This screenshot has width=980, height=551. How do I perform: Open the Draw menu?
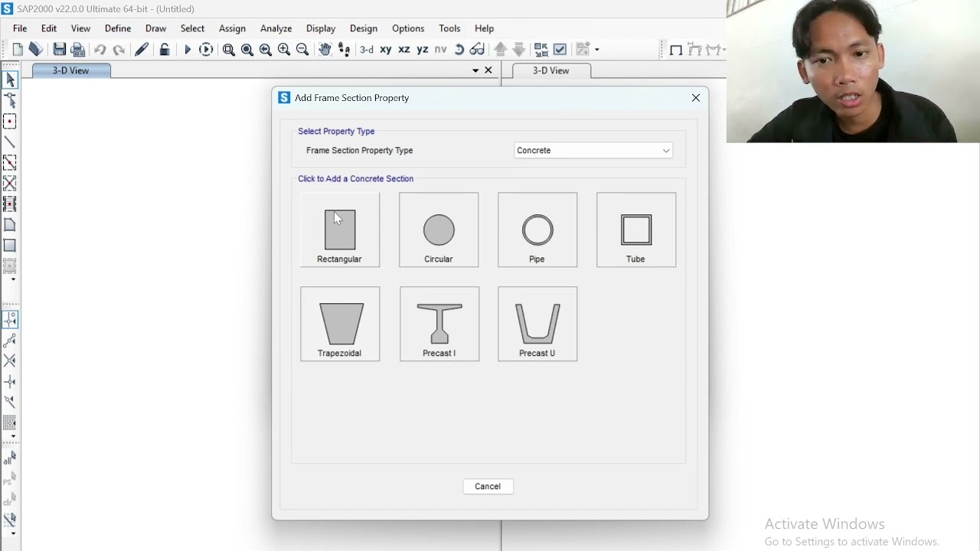tap(155, 28)
